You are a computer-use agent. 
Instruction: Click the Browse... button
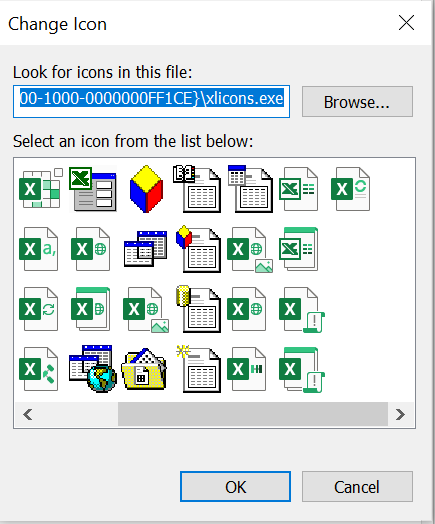click(357, 102)
